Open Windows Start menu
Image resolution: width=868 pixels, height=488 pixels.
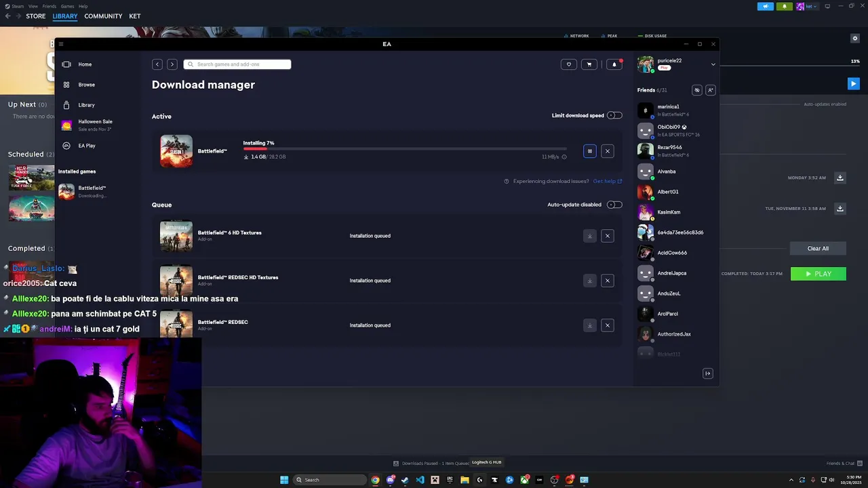(x=284, y=480)
